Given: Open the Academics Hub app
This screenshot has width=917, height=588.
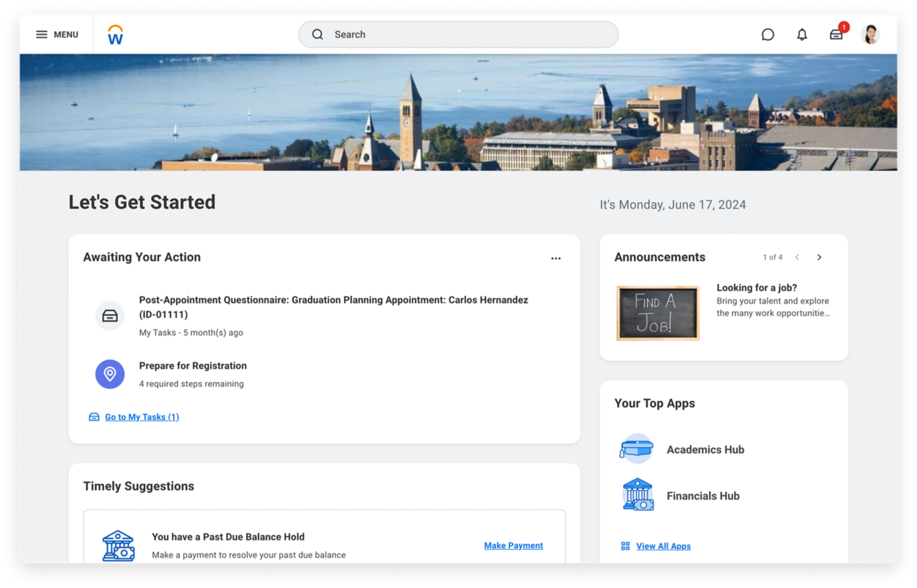Looking at the screenshot, I should 705,450.
